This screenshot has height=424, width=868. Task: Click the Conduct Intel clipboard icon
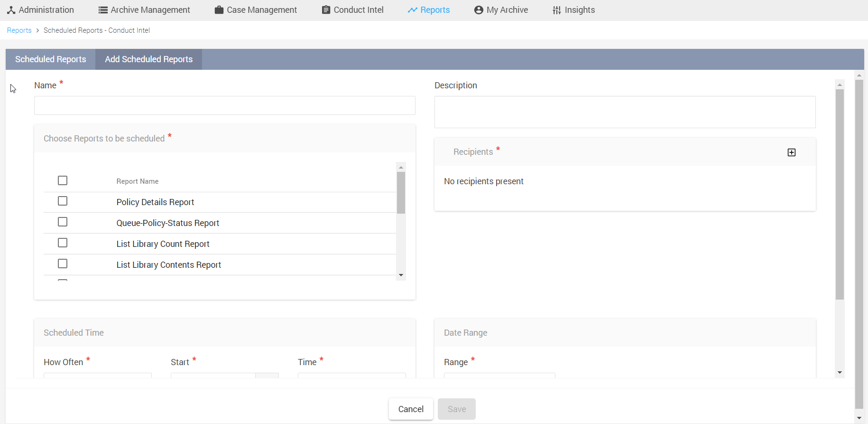pyautogui.click(x=326, y=10)
